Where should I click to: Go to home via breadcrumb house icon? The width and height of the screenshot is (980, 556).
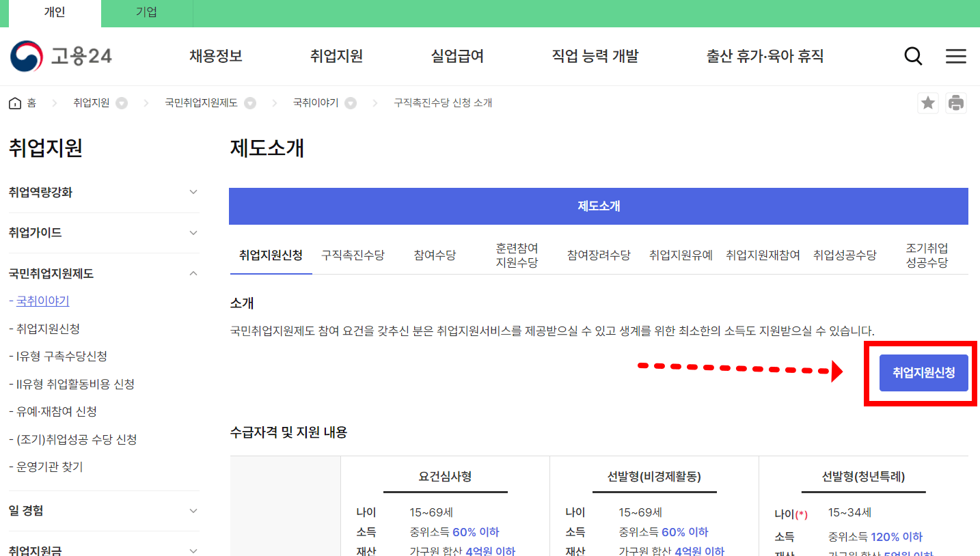pyautogui.click(x=14, y=103)
